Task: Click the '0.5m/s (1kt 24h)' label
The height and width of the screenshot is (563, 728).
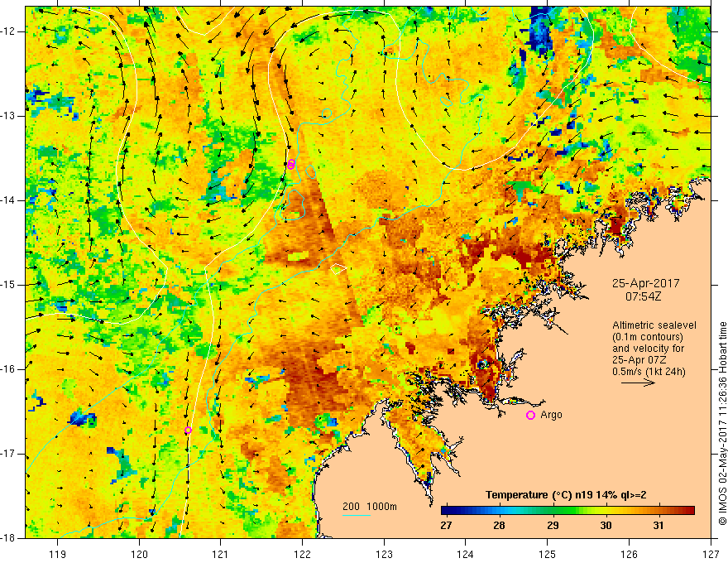Action: tap(649, 372)
